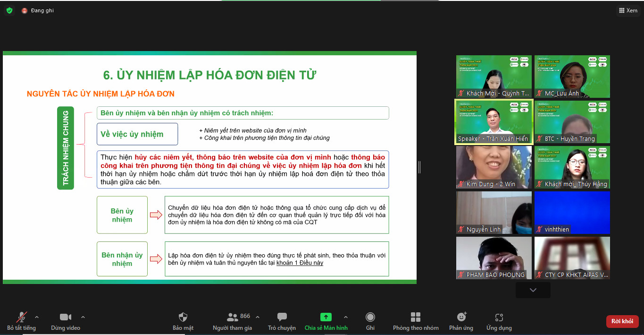644x335 pixels.
Task: Open the Người tham gia participants panel
Action: coord(233,321)
